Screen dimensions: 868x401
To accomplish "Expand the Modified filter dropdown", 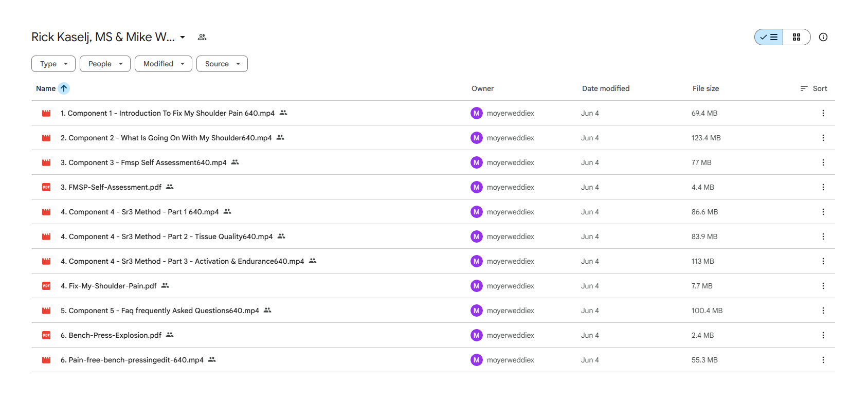I will (164, 64).
